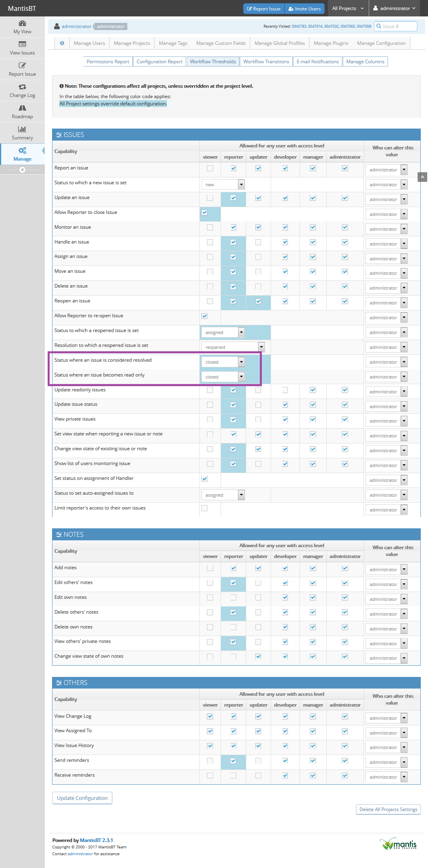Expand Resolution for reopened issue dropdown
428x868 pixels.
[233, 347]
